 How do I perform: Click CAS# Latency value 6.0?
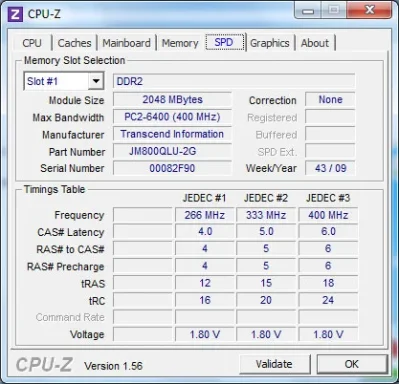pos(328,232)
